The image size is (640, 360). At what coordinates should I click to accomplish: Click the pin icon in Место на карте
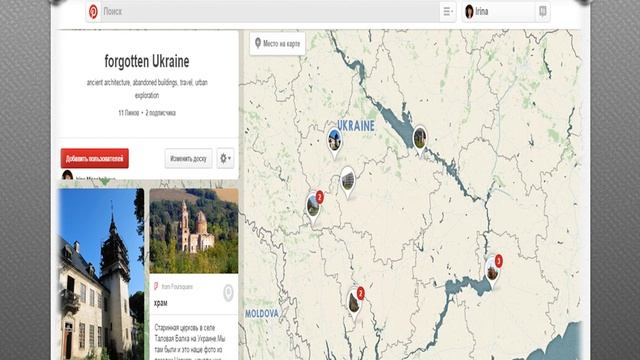coord(258,43)
